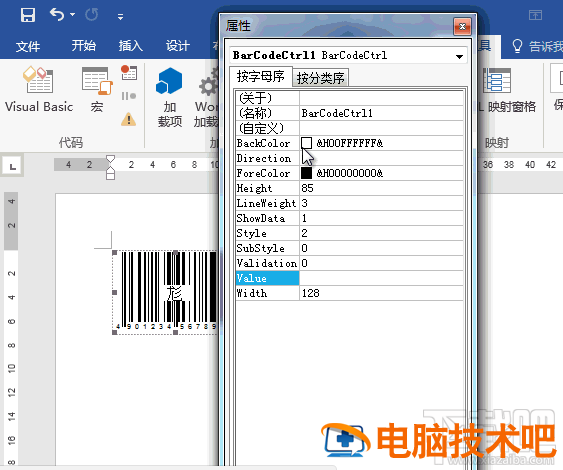Click the first-line indent marker on the ruler
The image size is (563, 470).
point(110,159)
